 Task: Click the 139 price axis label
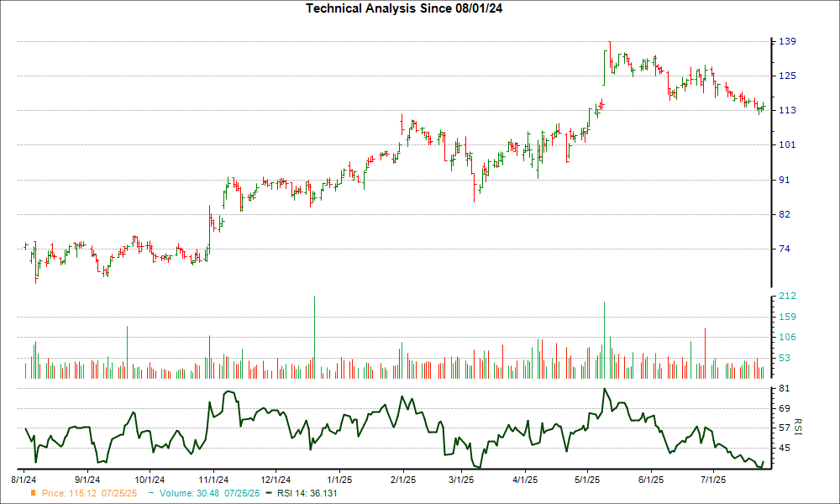(x=787, y=42)
